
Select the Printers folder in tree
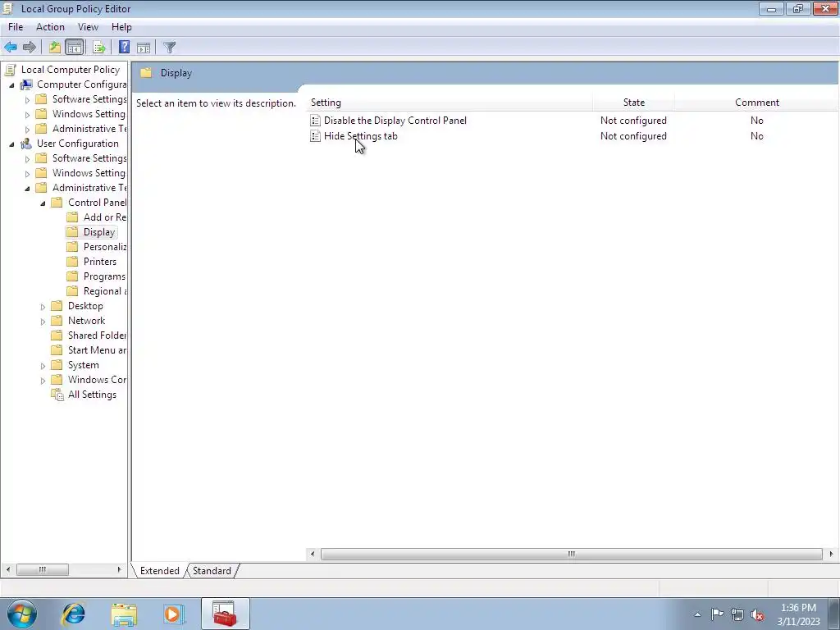tap(99, 262)
